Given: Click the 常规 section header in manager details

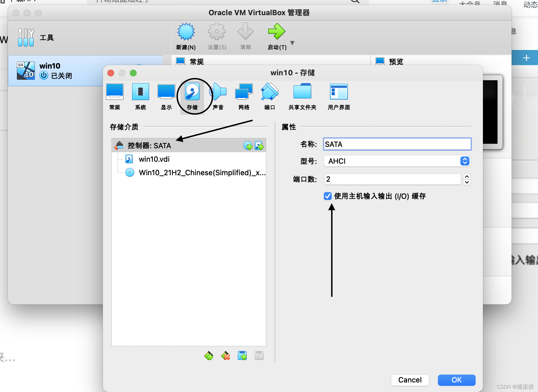Looking at the screenshot, I should (x=196, y=61).
